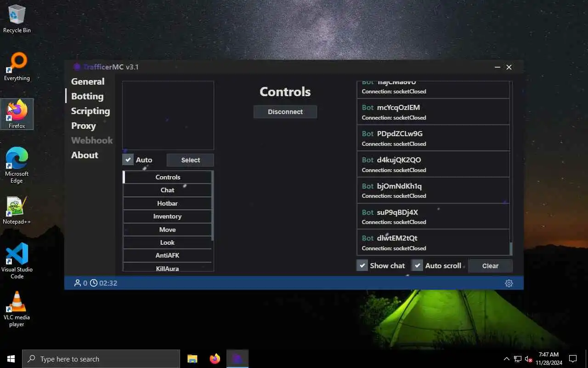588x368 pixels.
Task: Clear the bot log
Action: pyautogui.click(x=490, y=266)
